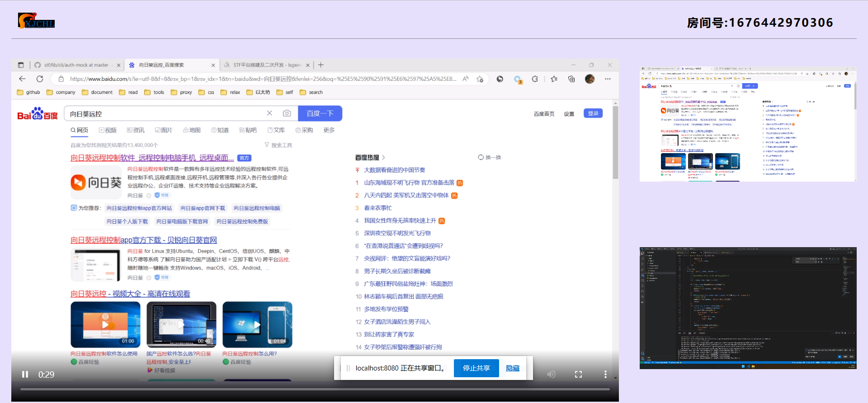Open result 向日葵远程控制app官方下载 - 贝锐向日葵官网
The width and height of the screenshot is (868, 403).
pyautogui.click(x=144, y=240)
